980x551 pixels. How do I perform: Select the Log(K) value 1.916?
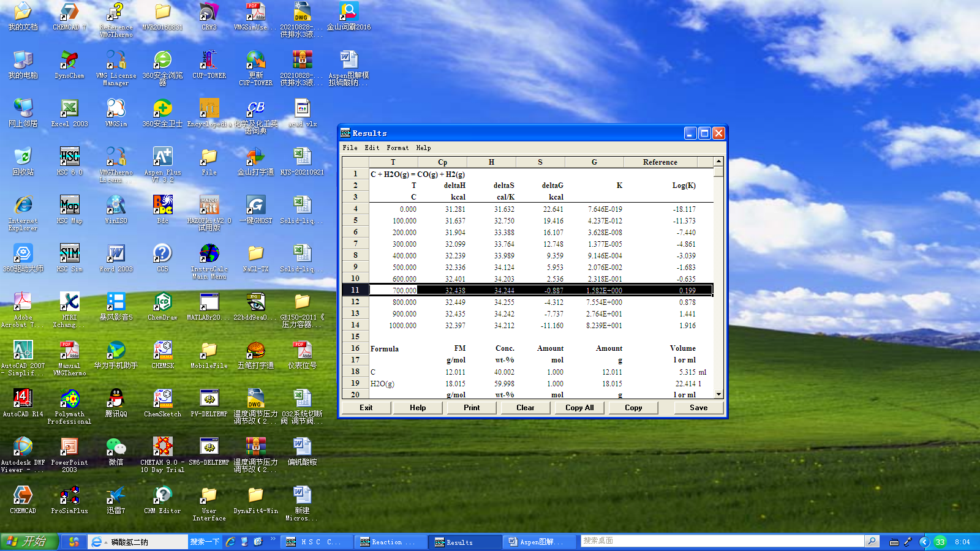click(x=660, y=326)
